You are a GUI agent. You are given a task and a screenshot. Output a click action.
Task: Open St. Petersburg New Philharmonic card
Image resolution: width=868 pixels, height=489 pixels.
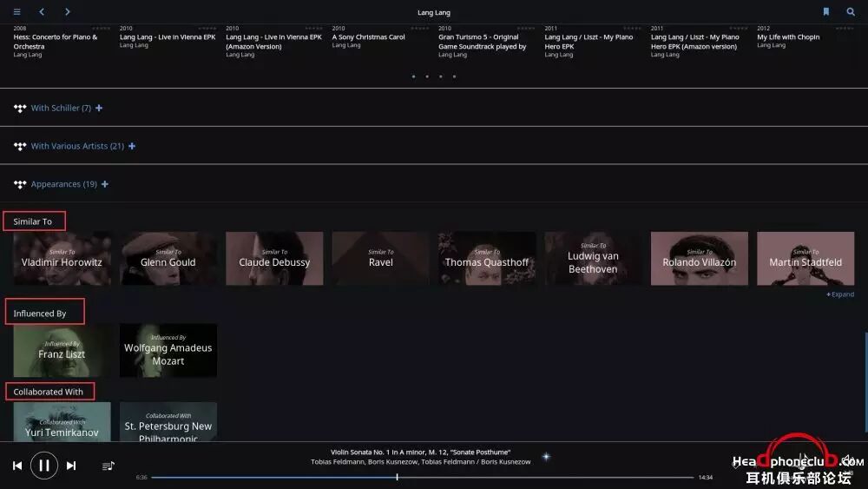(x=168, y=422)
